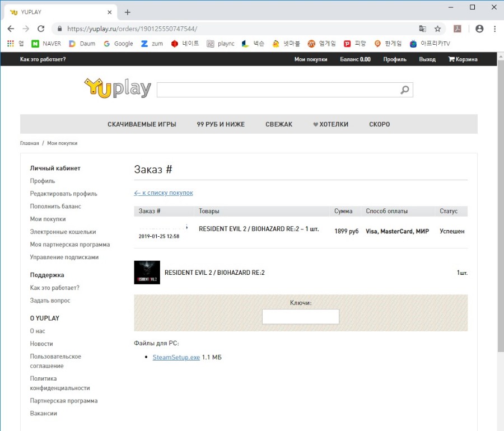Close the YUPLAY tab
Viewport: 504px width, 431px height.
click(110, 12)
